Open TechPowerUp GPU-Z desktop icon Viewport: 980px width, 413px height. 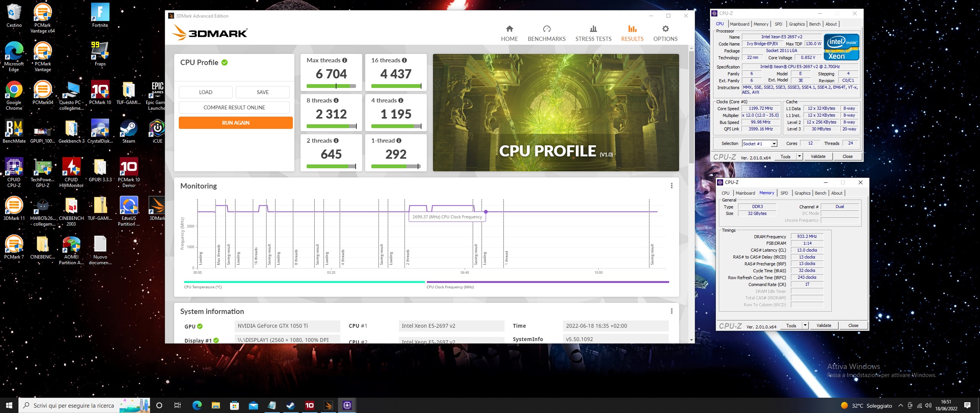(42, 173)
